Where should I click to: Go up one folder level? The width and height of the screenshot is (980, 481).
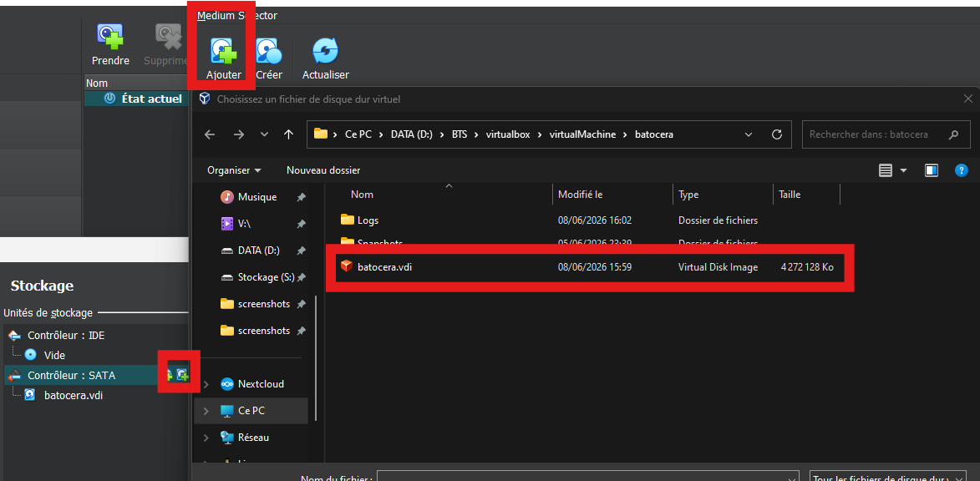[x=288, y=134]
